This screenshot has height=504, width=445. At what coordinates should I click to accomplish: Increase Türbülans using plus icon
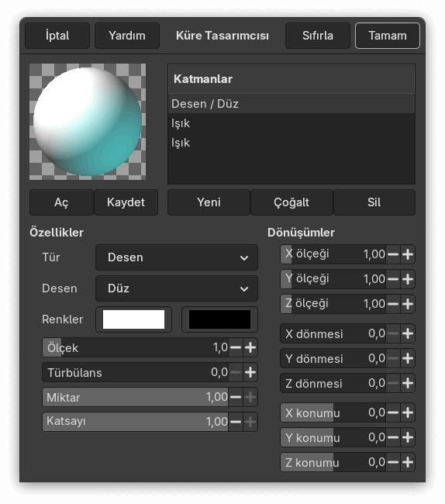[x=250, y=372]
